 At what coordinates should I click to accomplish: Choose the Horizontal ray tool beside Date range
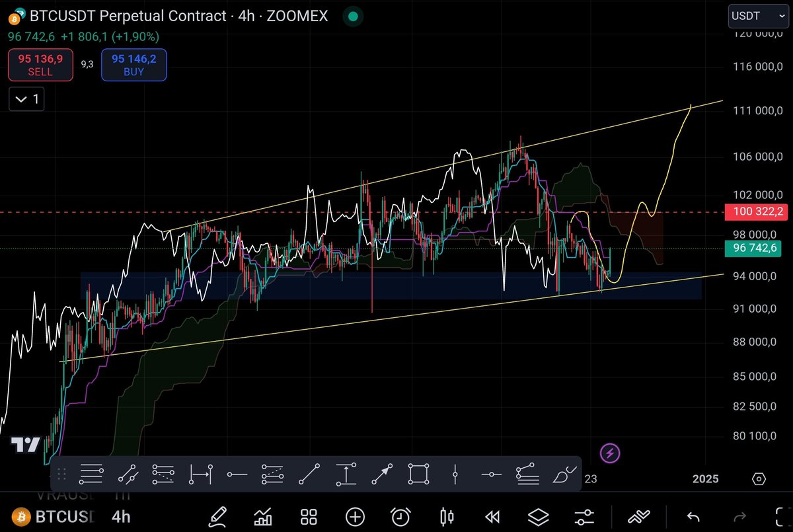(x=237, y=474)
